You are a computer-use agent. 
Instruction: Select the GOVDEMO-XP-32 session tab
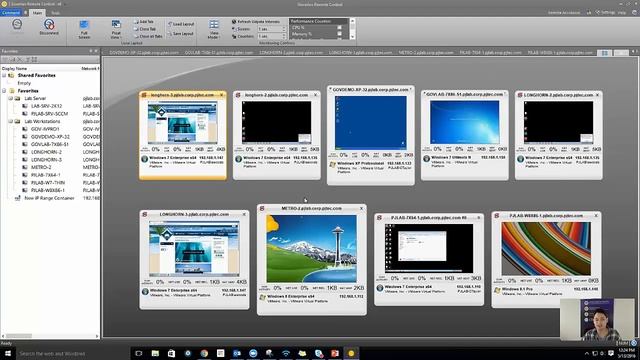(144, 53)
